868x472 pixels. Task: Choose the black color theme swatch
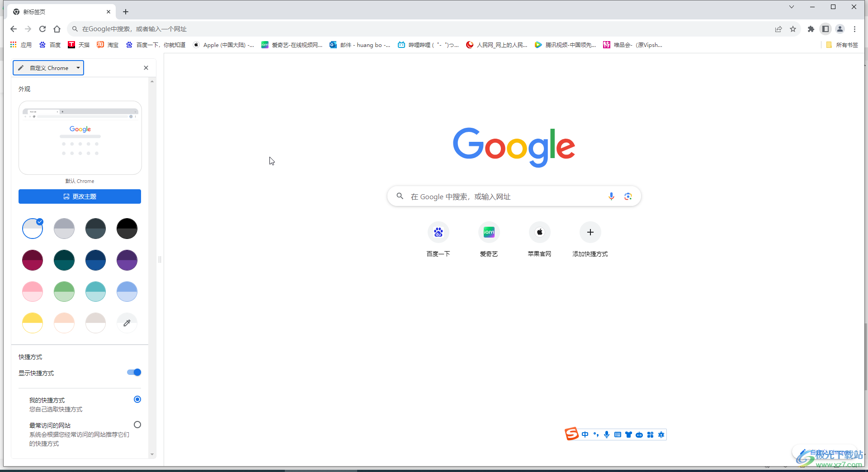pyautogui.click(x=127, y=228)
